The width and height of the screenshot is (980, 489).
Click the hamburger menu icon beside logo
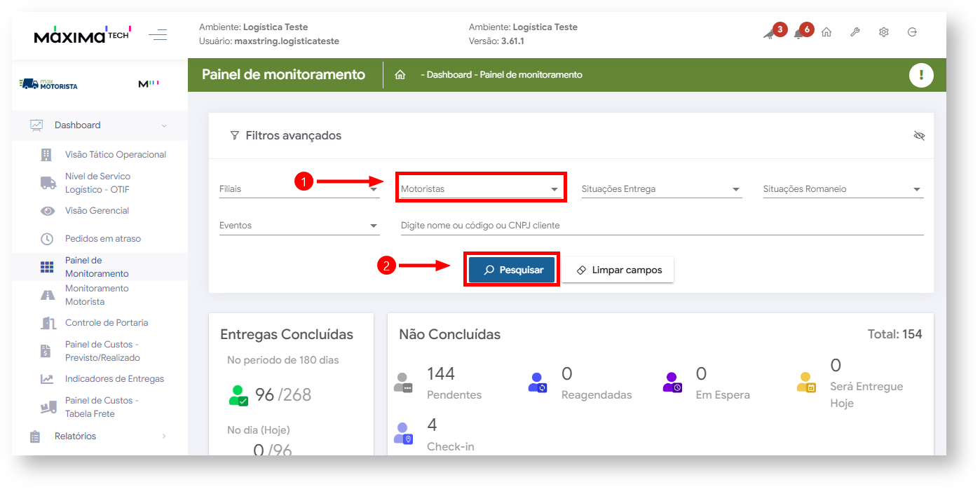[158, 34]
